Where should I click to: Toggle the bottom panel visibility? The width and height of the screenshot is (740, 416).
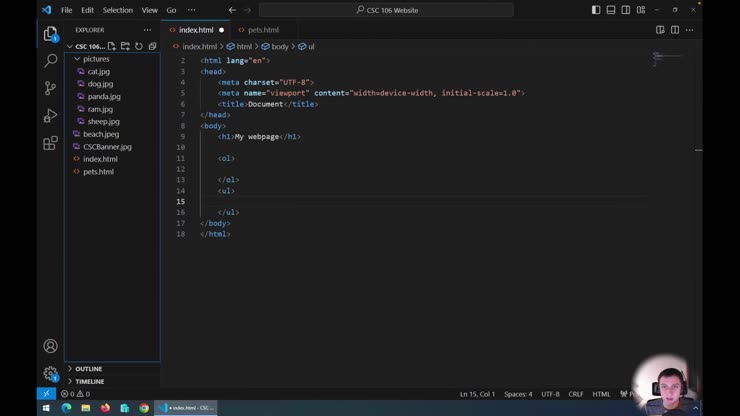pyautogui.click(x=611, y=10)
